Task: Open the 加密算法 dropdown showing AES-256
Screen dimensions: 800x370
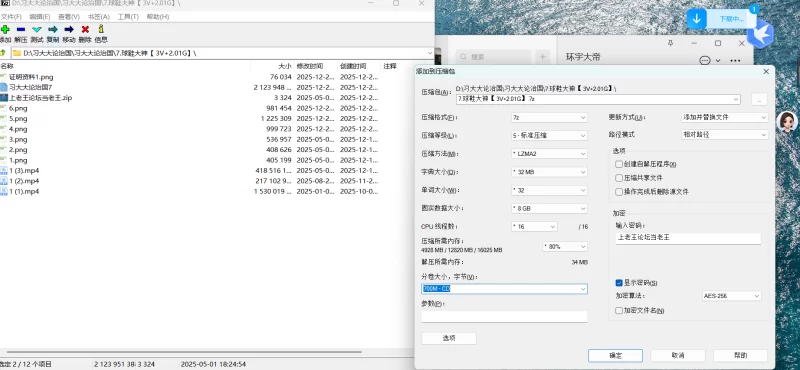Action: pyautogui.click(x=732, y=296)
